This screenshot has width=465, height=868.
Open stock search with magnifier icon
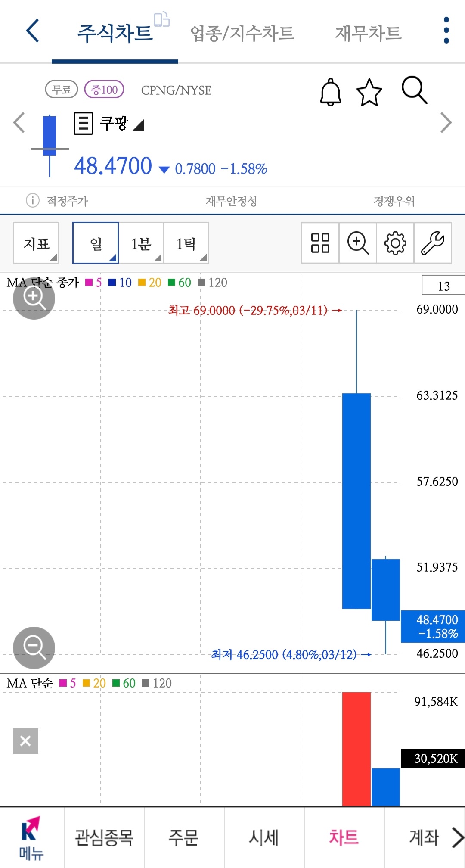point(414,90)
